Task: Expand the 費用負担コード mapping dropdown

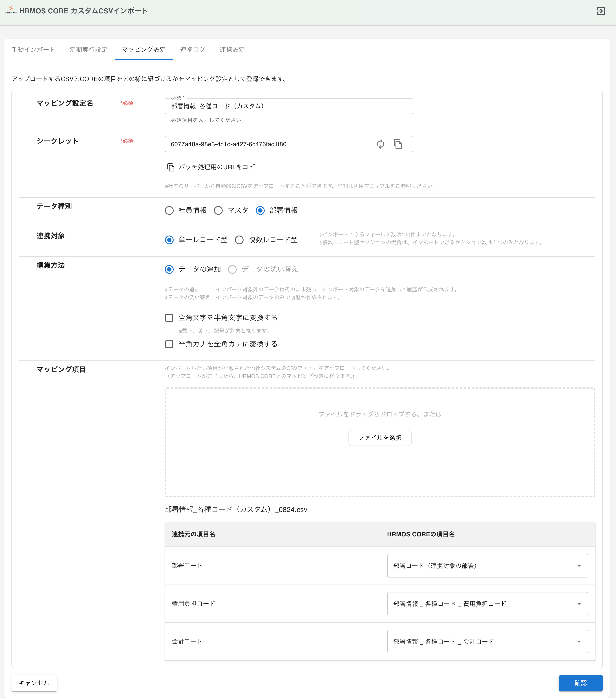Action: [487, 604]
